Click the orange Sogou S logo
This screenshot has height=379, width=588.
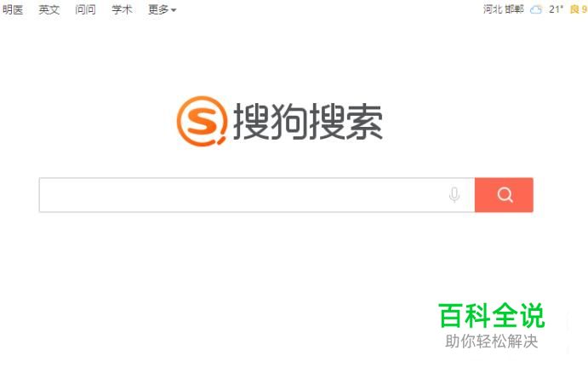point(202,121)
